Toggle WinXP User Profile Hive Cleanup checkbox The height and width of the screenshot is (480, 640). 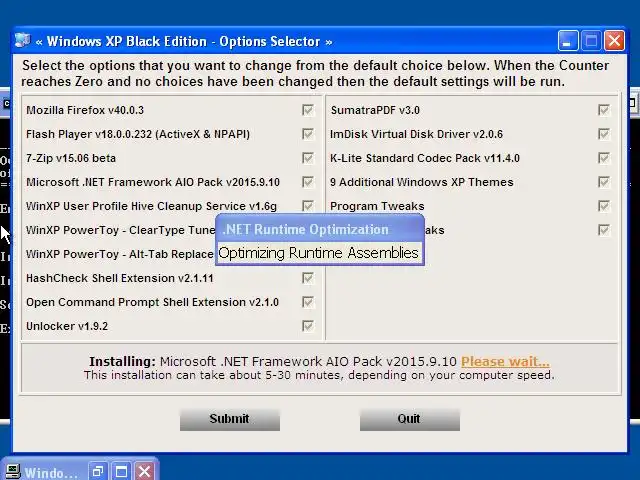pos(308,206)
